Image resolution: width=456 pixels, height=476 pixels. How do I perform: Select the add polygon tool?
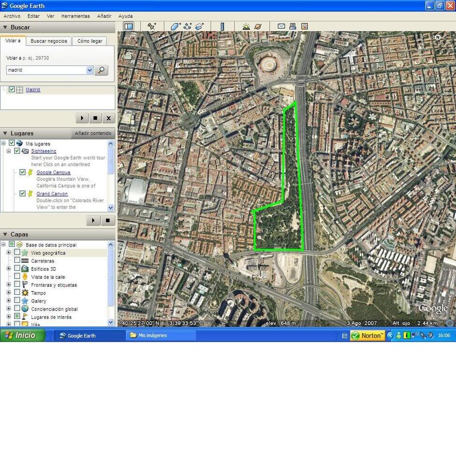pos(175,26)
